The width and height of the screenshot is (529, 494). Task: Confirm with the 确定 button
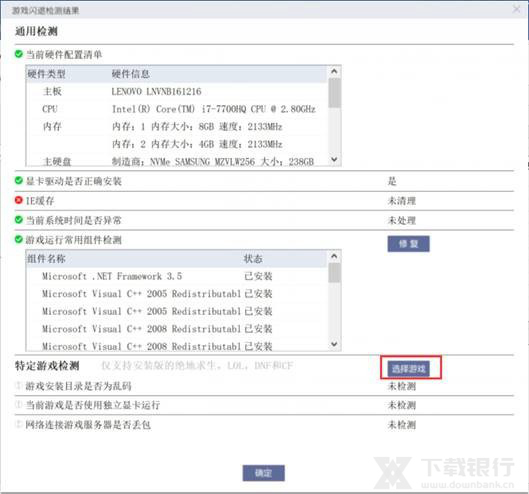[263, 473]
